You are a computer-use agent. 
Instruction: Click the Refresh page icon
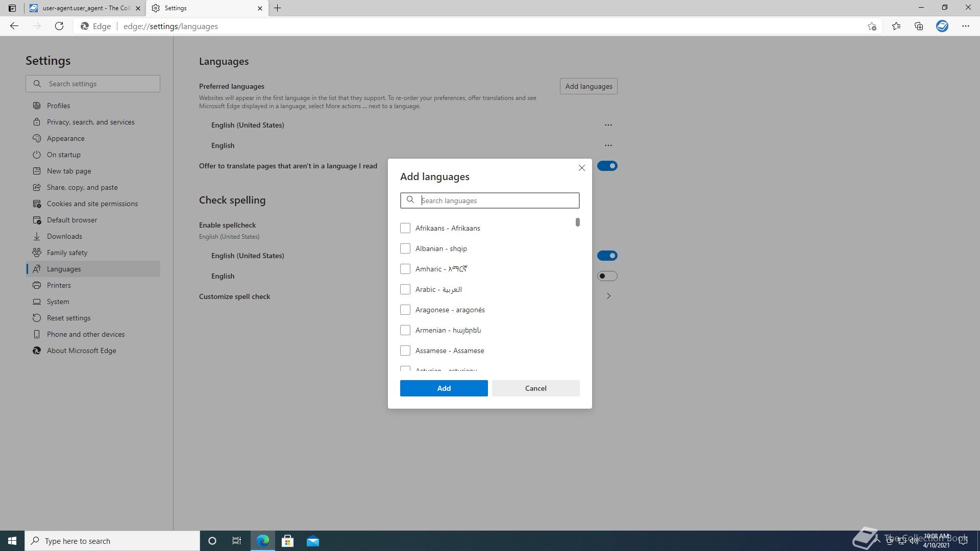pyautogui.click(x=59, y=26)
